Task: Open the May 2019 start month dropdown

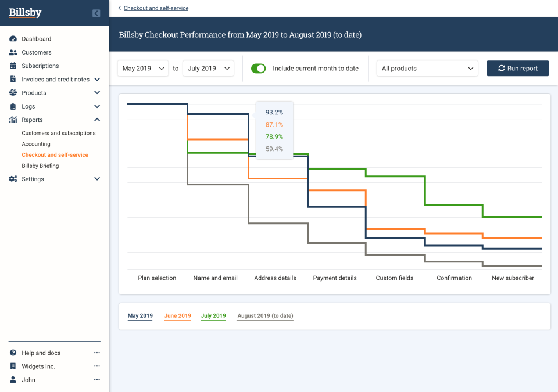Action: pyautogui.click(x=142, y=68)
